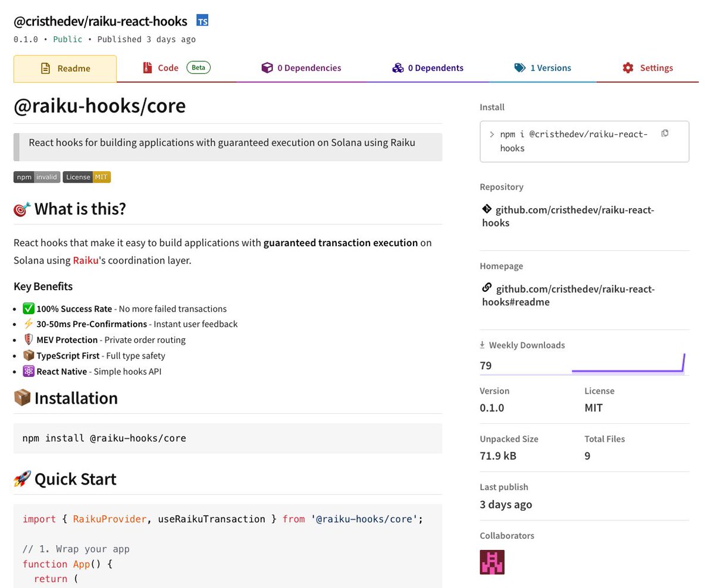Image resolution: width=714 pixels, height=588 pixels.
Task: Click the 'Key Benefits' subheading
Action: tap(43, 287)
